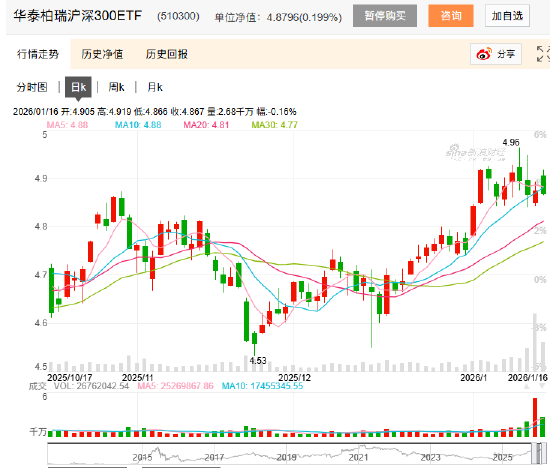Click the small up triangle beside volume header
The image size is (550, 468).
click(526, 386)
